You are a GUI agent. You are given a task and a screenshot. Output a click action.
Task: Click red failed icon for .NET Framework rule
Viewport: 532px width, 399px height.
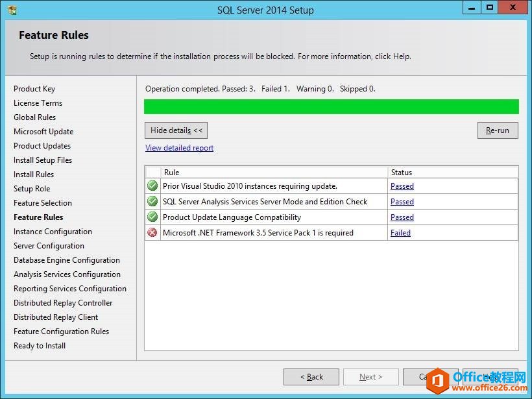[x=152, y=233]
